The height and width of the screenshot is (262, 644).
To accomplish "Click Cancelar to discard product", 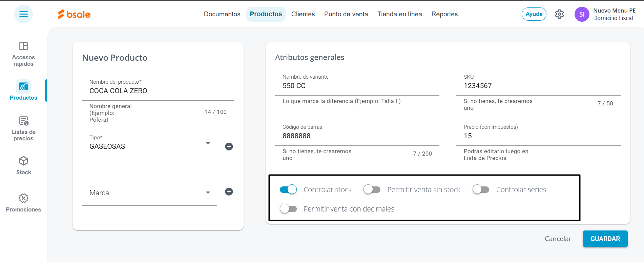I will coord(558,239).
